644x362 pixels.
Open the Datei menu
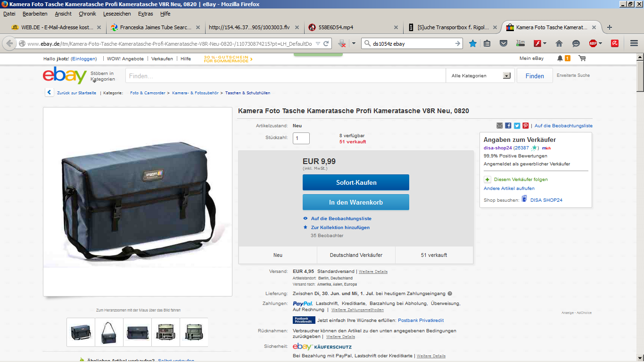9,14
